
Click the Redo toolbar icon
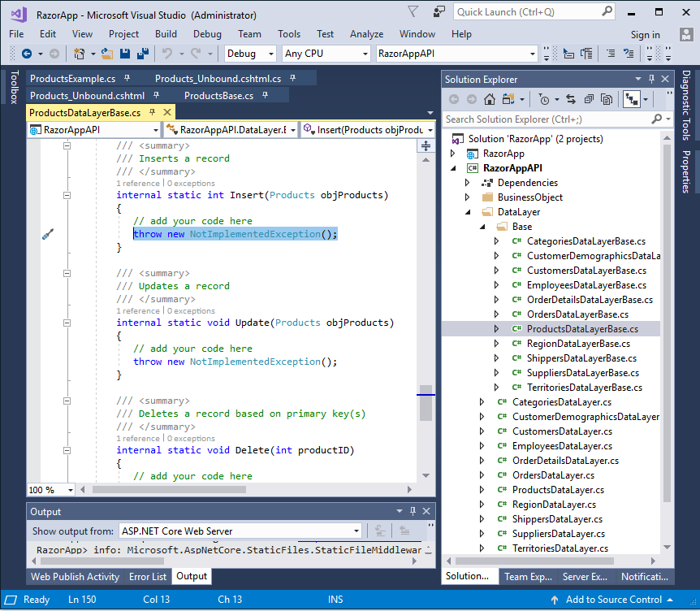[x=196, y=54]
